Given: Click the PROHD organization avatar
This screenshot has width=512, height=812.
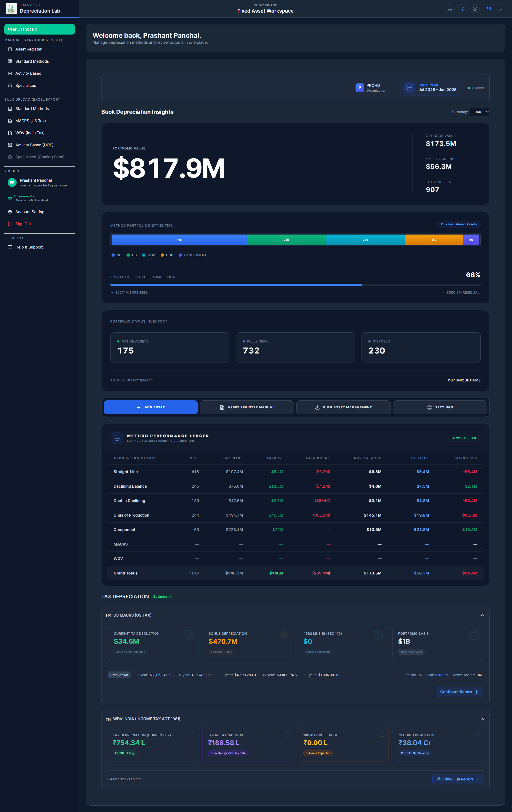Looking at the screenshot, I should coord(360,88).
